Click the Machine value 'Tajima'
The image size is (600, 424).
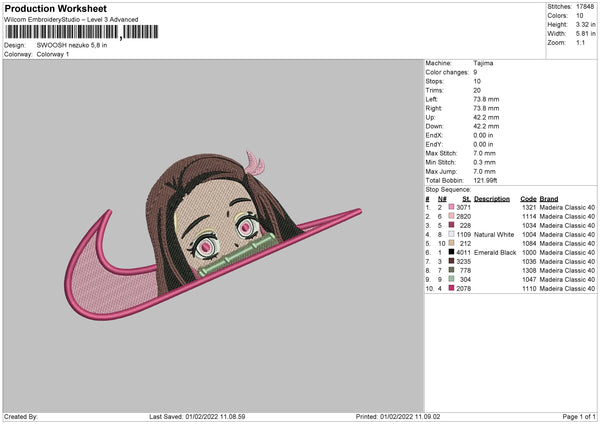click(483, 63)
